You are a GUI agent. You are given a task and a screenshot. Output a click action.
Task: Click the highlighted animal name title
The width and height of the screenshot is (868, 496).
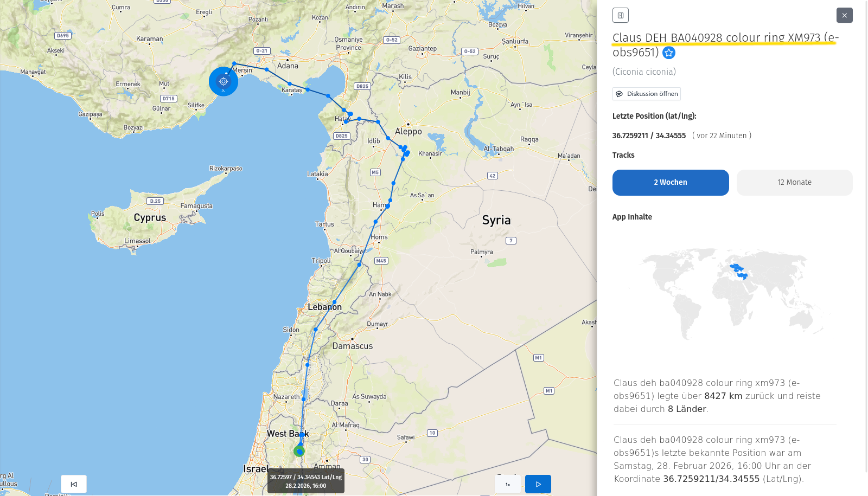[x=725, y=45]
